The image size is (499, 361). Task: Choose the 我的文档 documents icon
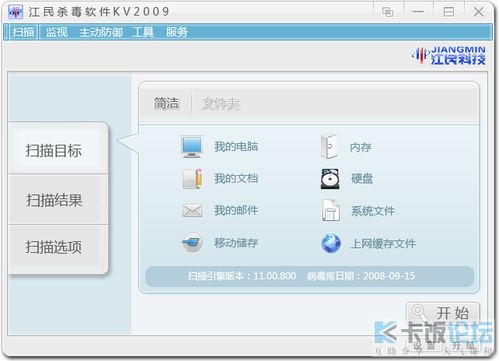(192, 179)
